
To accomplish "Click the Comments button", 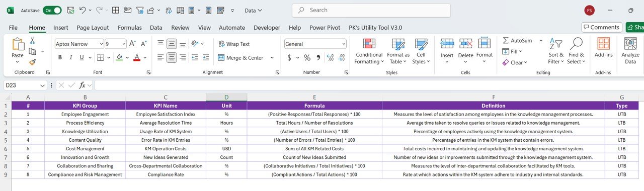I will (602, 28).
